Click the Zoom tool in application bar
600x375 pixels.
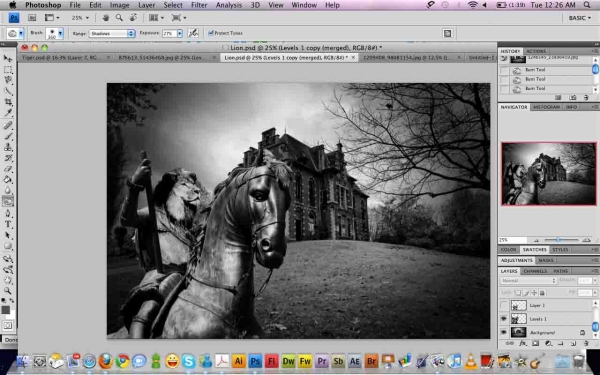[119, 18]
